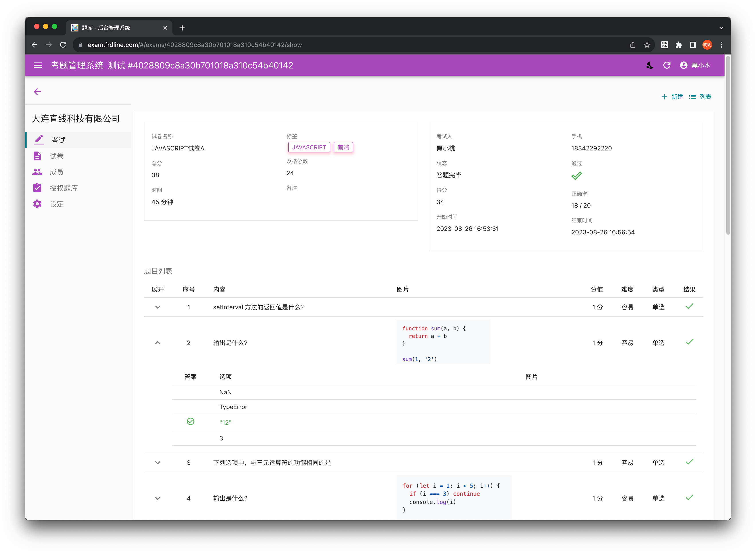Bookmark this page with star icon
Image resolution: width=756 pixels, height=553 pixels.
[x=647, y=45]
